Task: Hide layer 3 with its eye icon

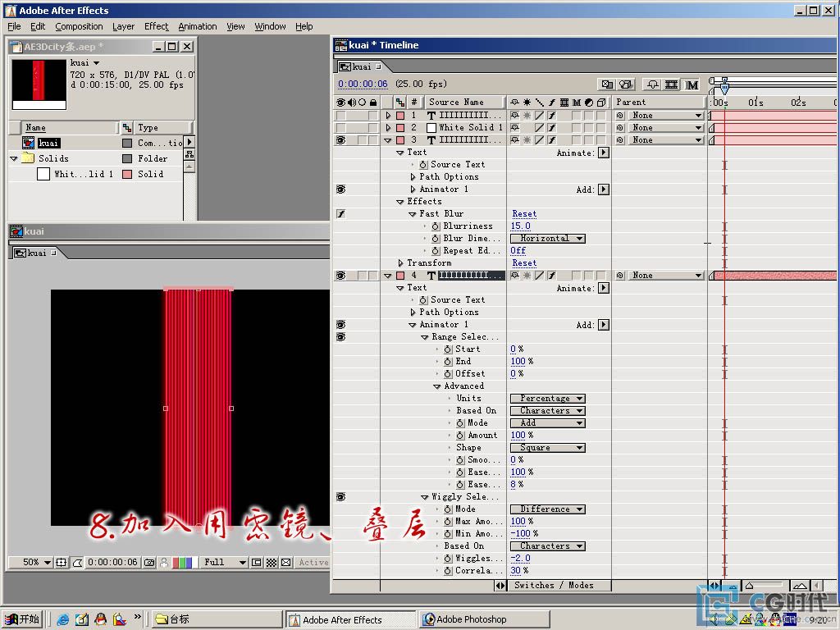Action: [x=340, y=139]
